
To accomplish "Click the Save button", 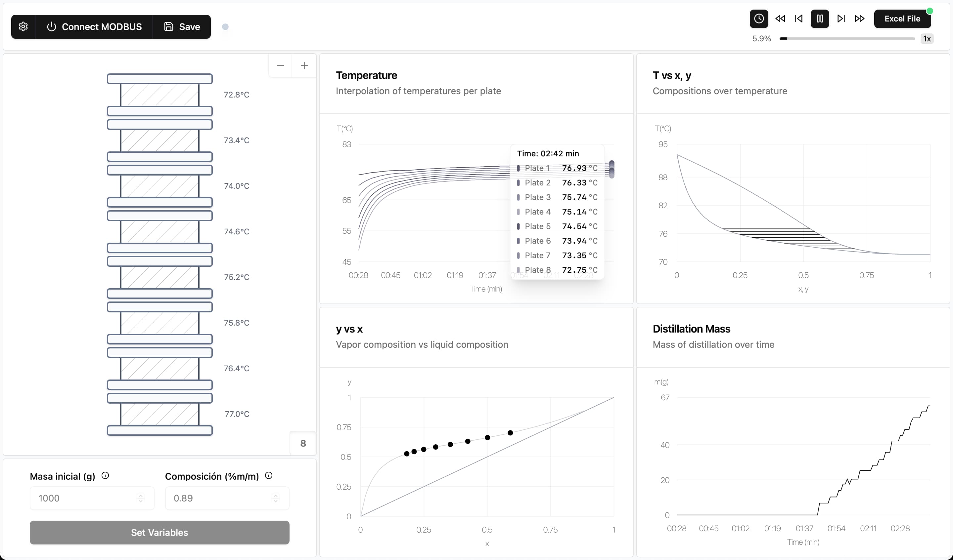I will [182, 26].
